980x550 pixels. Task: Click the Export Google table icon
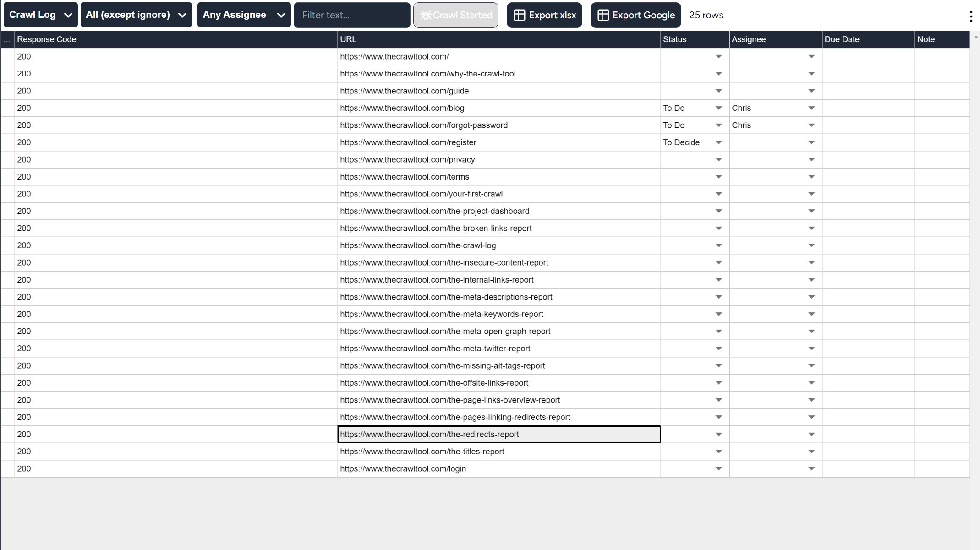[x=603, y=15]
